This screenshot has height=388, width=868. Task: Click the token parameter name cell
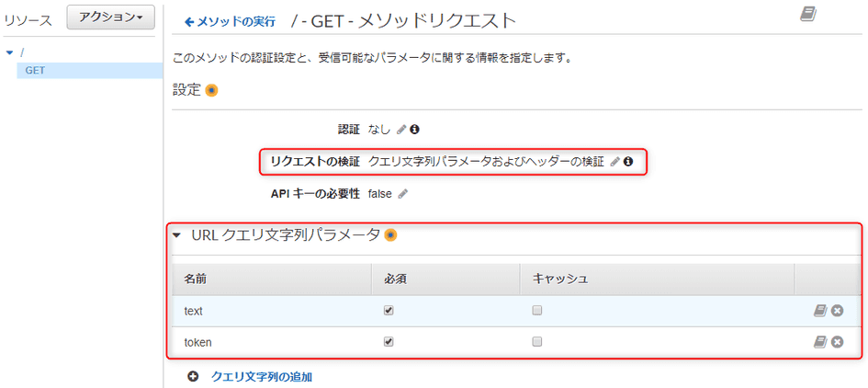coord(197,343)
